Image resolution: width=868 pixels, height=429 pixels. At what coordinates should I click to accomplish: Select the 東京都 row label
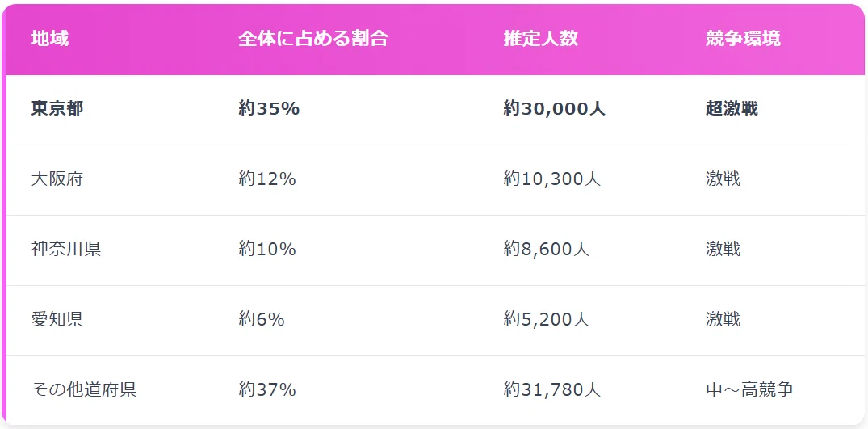click(57, 109)
